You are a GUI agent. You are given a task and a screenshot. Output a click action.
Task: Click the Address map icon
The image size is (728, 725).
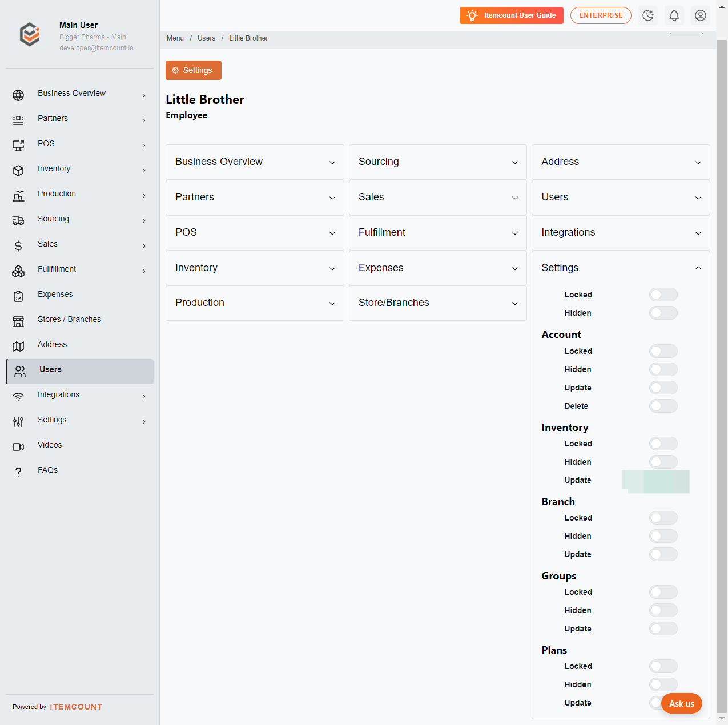18,347
